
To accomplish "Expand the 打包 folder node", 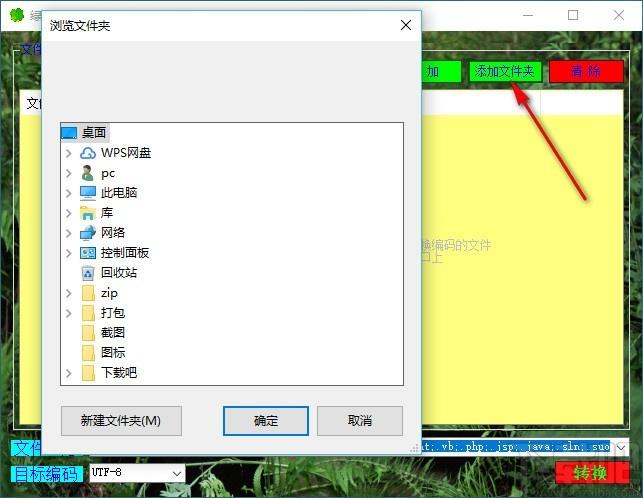I will tap(69, 313).
